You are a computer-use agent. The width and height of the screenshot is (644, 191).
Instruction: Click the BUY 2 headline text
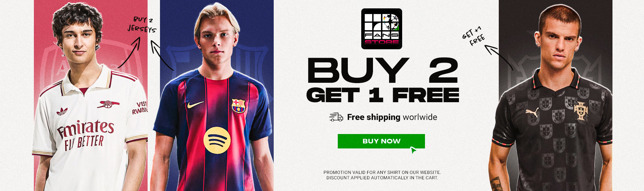point(383,70)
